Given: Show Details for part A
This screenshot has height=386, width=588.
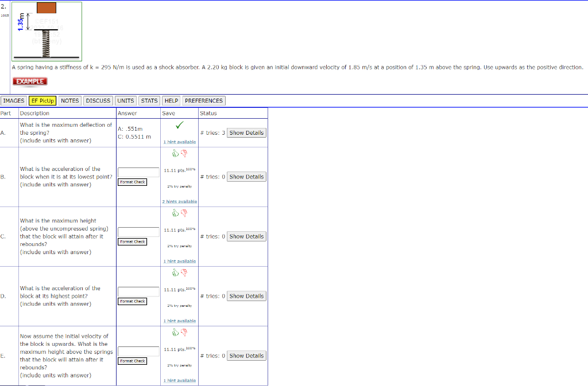Looking at the screenshot, I should pyautogui.click(x=246, y=133).
